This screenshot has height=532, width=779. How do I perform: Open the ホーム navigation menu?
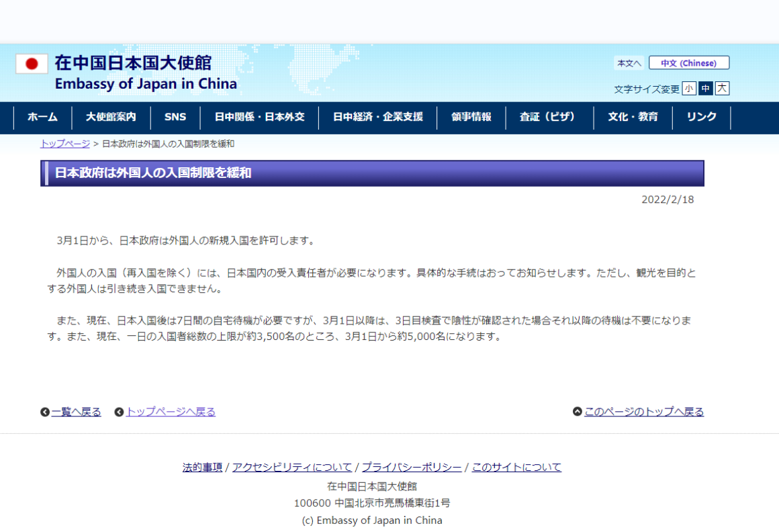pos(42,117)
